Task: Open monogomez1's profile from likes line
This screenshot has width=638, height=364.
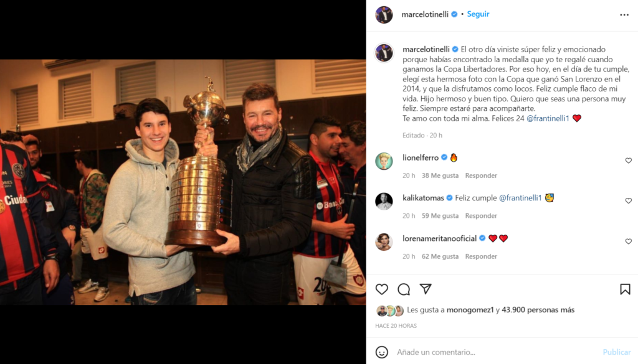Action: click(470, 310)
